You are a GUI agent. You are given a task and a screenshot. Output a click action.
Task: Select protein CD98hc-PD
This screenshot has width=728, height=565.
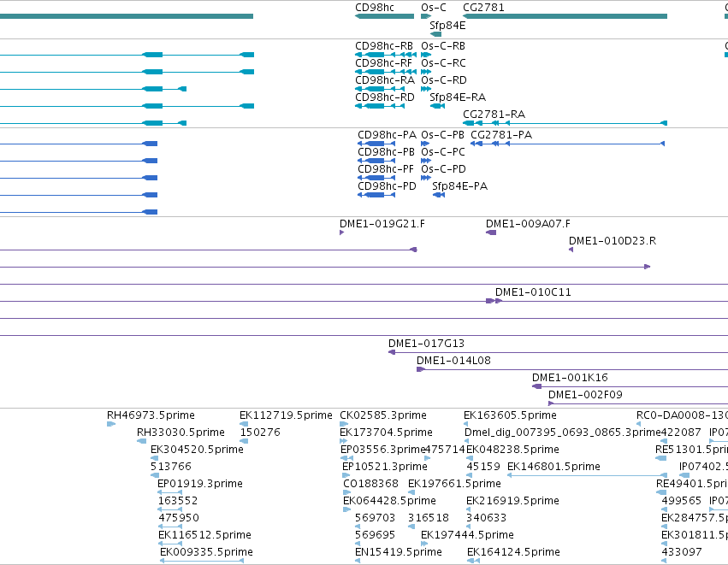click(376, 195)
